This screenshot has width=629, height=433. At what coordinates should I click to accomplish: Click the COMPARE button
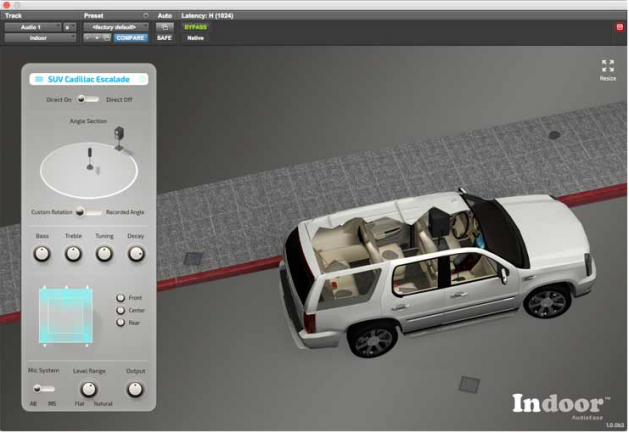(130, 38)
